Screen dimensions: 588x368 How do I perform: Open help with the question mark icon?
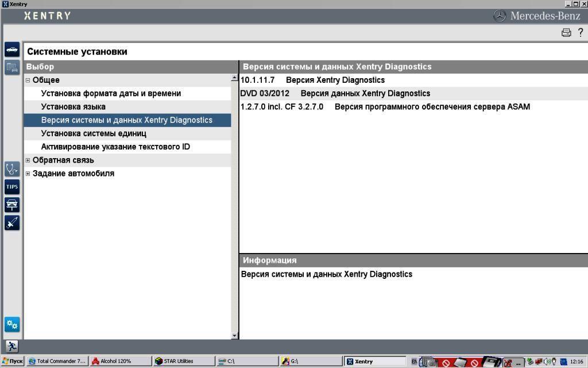pyautogui.click(x=581, y=32)
